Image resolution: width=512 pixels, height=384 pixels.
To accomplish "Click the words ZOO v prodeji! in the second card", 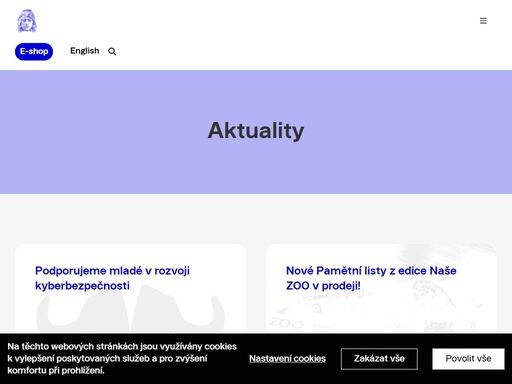I will tap(323, 286).
